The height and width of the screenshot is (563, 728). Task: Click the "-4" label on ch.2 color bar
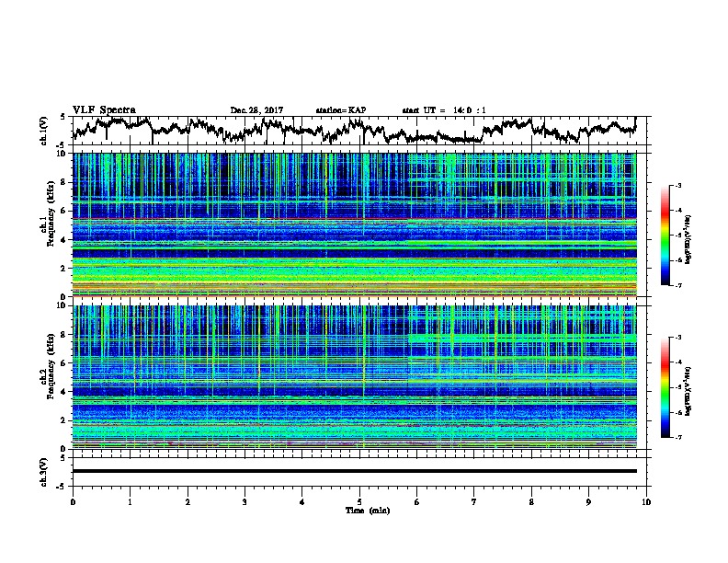(x=677, y=362)
